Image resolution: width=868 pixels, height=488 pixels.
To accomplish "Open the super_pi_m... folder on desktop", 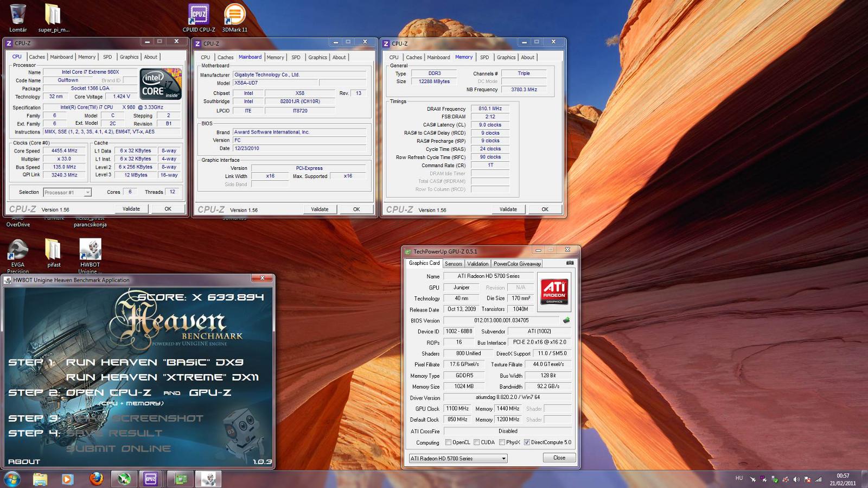I will click(53, 17).
